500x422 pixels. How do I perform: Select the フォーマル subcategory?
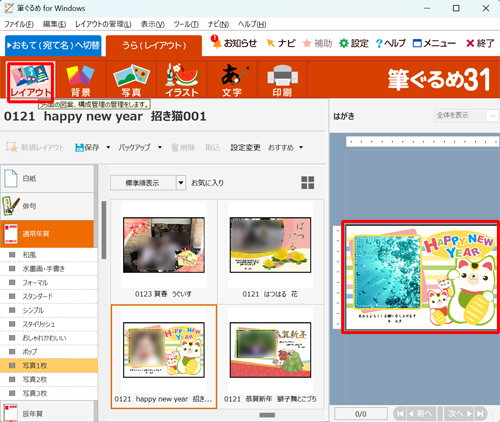(x=49, y=283)
